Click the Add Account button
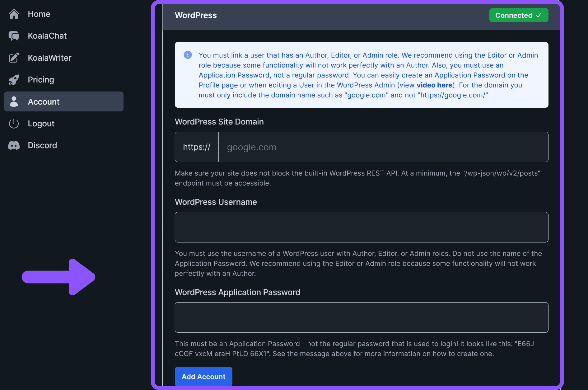This screenshot has height=390, width=588. pos(203,377)
